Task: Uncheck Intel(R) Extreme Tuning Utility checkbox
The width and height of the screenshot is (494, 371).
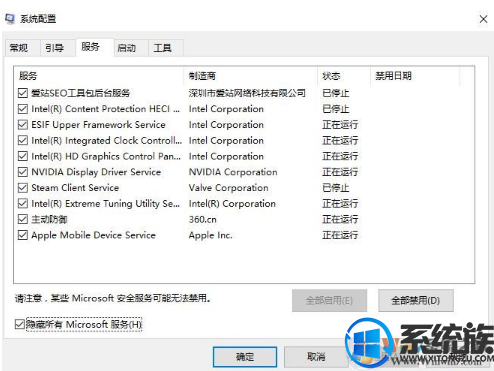Action: pyautogui.click(x=23, y=203)
